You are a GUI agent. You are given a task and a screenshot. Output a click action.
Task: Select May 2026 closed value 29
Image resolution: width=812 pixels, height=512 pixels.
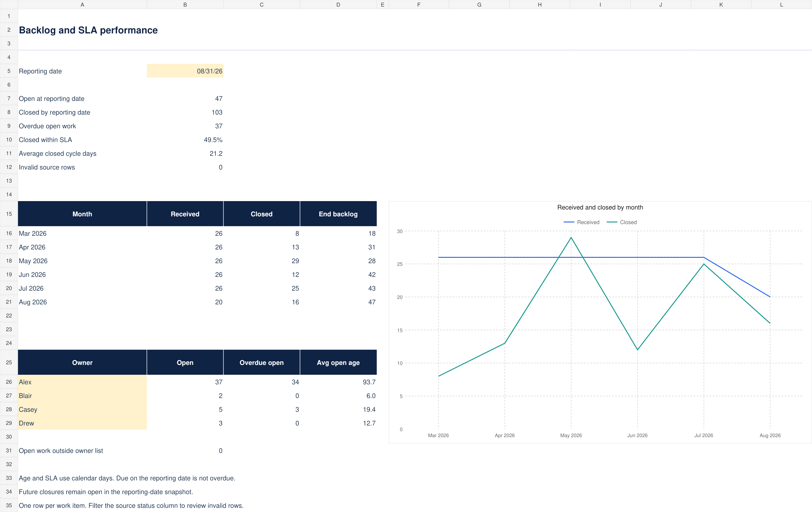point(261,261)
